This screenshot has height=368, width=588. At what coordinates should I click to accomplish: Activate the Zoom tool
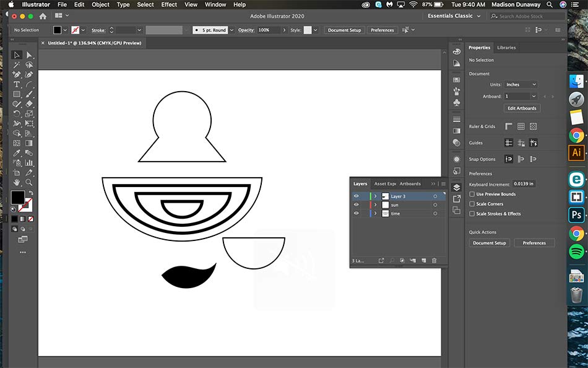click(x=28, y=183)
